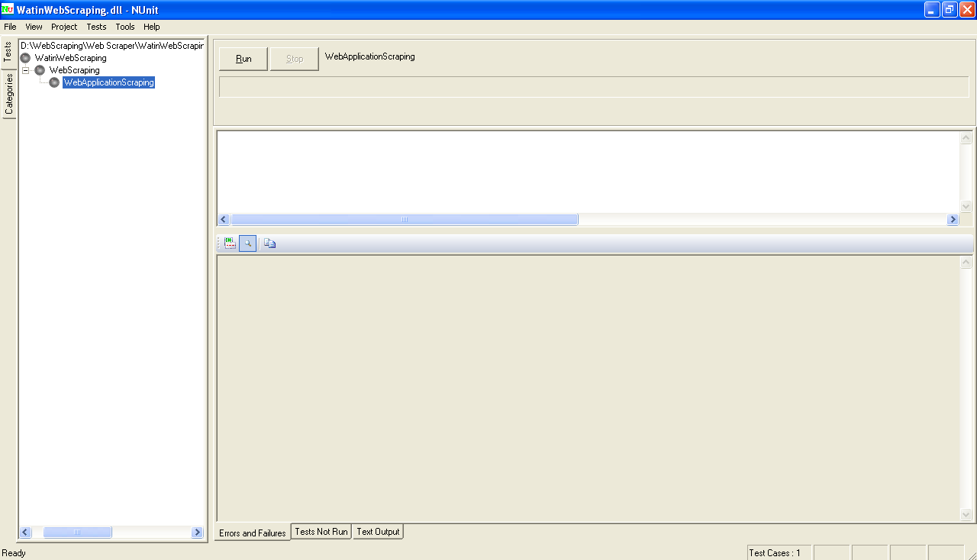This screenshot has width=977, height=560.
Task: Open the Help menu
Action: 152,27
